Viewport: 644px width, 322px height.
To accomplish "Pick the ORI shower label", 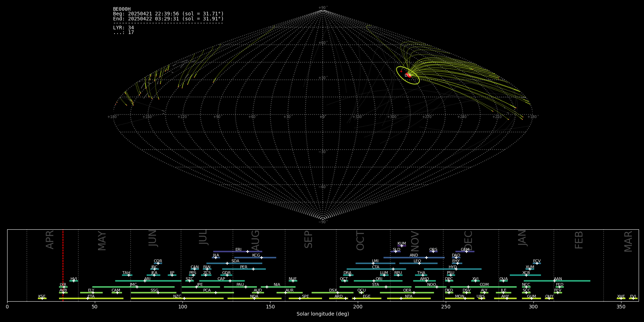I will point(379,279).
